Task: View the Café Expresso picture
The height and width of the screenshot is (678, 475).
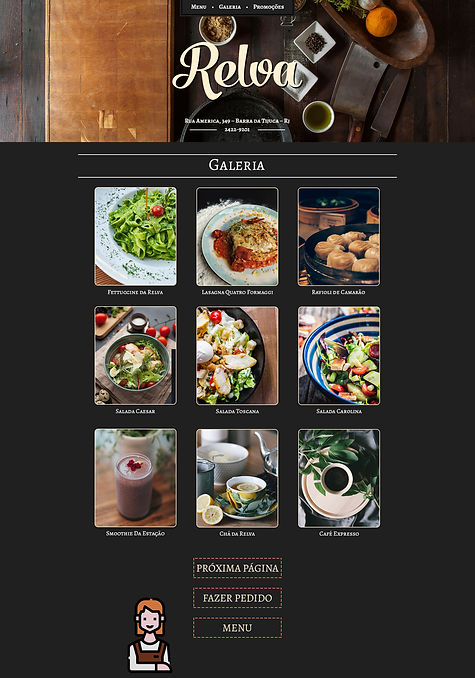Action: point(339,478)
